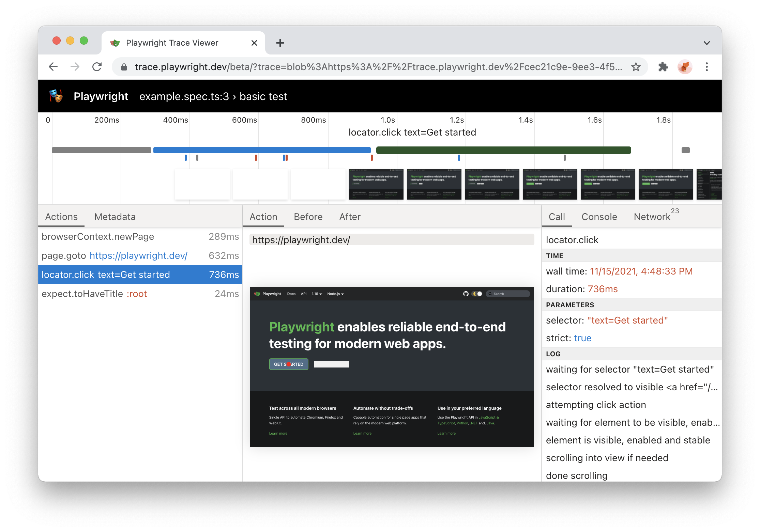Click log line 'done scrolling'
760x532 pixels.
pos(577,476)
